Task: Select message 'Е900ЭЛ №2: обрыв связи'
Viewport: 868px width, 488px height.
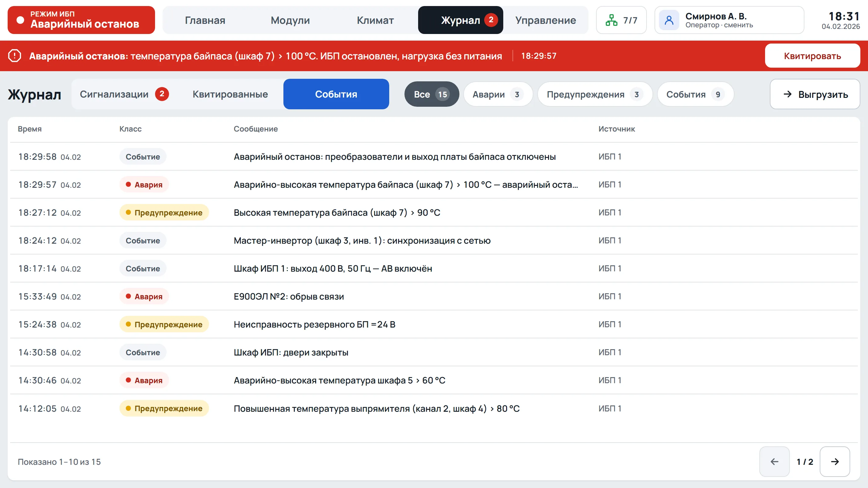Action: [289, 296]
